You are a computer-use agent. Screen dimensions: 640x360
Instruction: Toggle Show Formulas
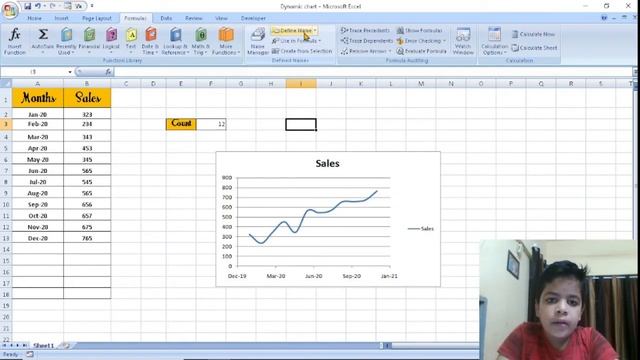[420, 31]
